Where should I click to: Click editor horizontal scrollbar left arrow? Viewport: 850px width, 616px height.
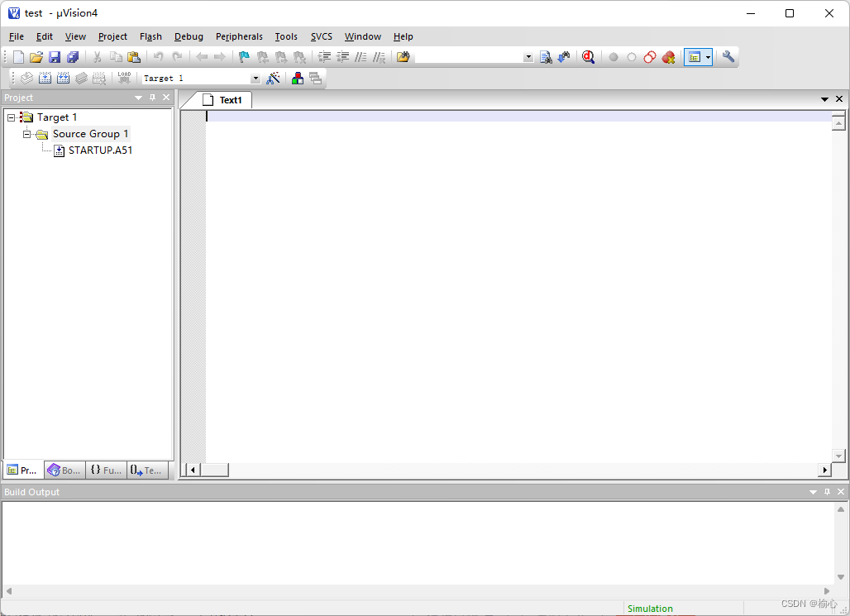pos(193,470)
